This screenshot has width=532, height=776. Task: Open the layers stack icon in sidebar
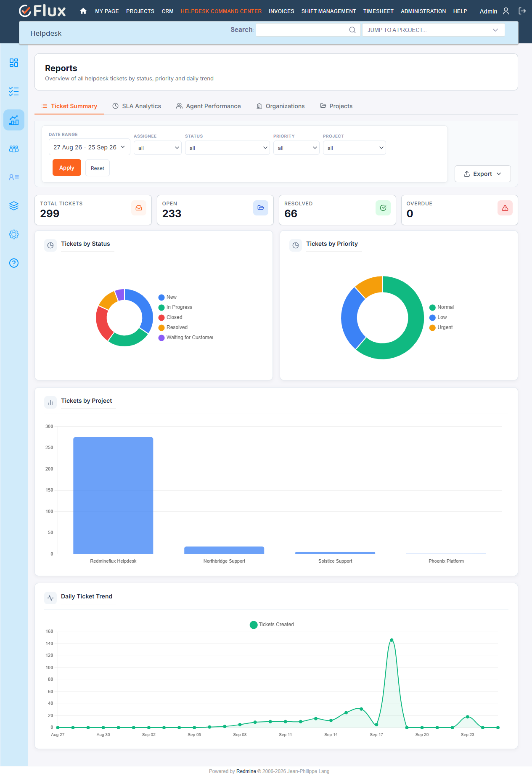14,206
